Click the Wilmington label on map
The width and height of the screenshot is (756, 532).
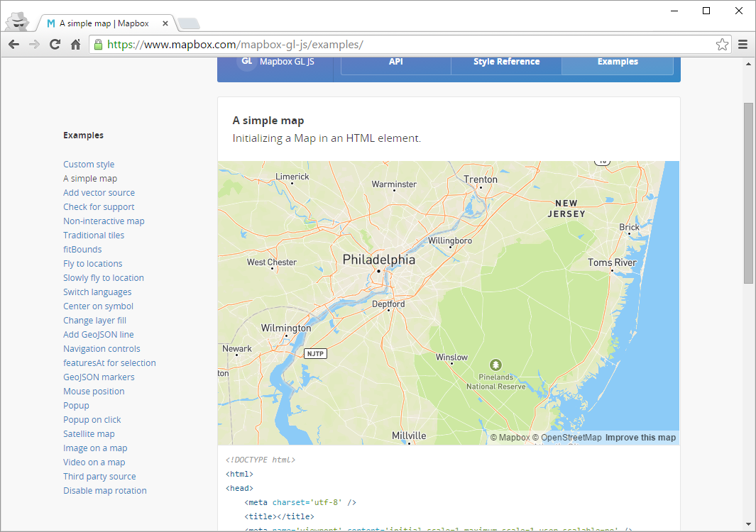pyautogui.click(x=286, y=328)
